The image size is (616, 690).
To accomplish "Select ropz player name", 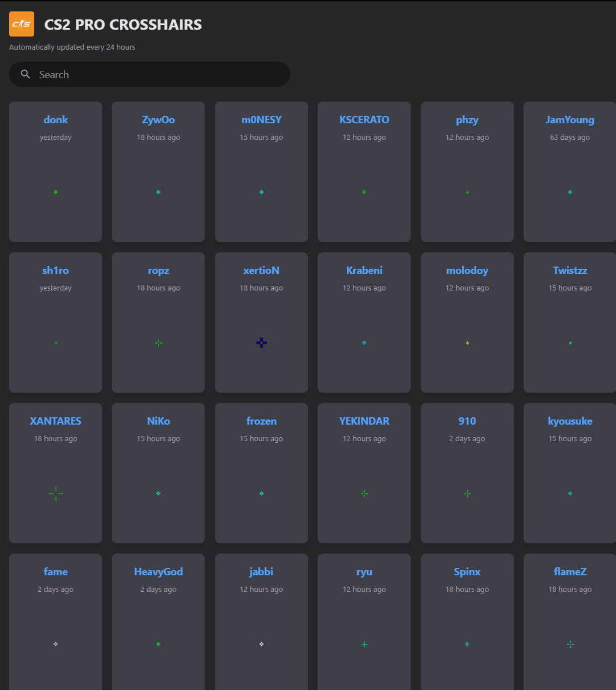I will [159, 271].
